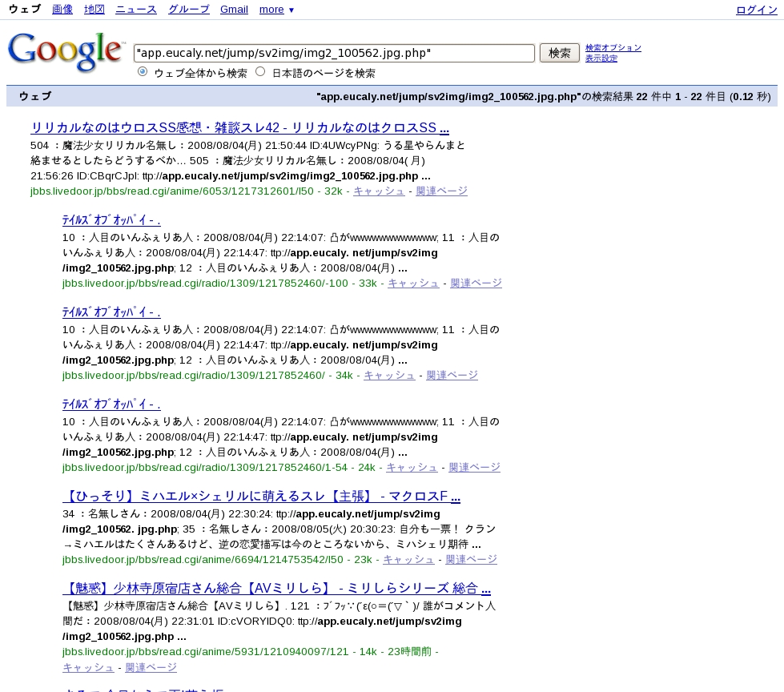
Task: Open キャッシュ for the 34k result
Action: pos(389,375)
